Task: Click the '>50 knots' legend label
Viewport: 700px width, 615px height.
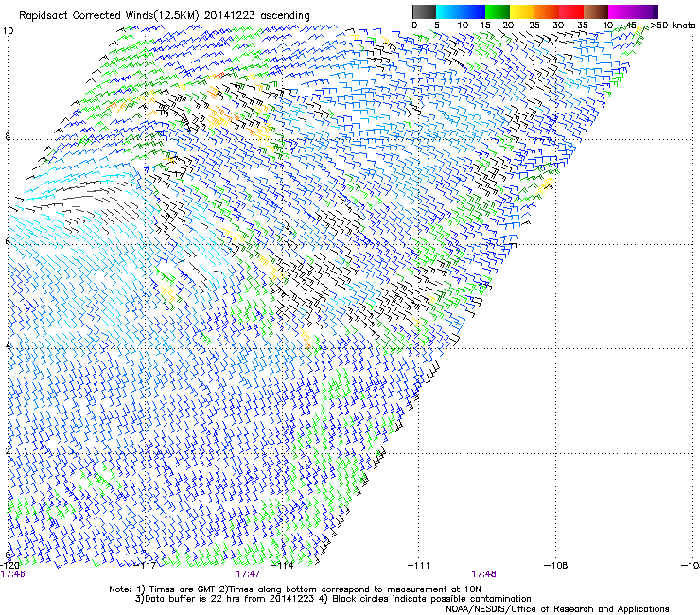Action: pyautogui.click(x=673, y=26)
